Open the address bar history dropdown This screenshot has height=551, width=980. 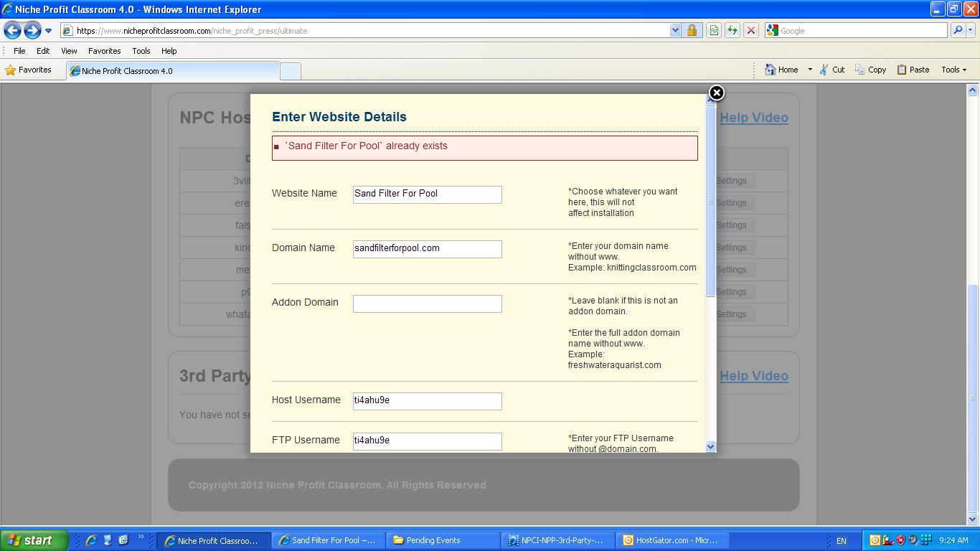[x=675, y=30]
